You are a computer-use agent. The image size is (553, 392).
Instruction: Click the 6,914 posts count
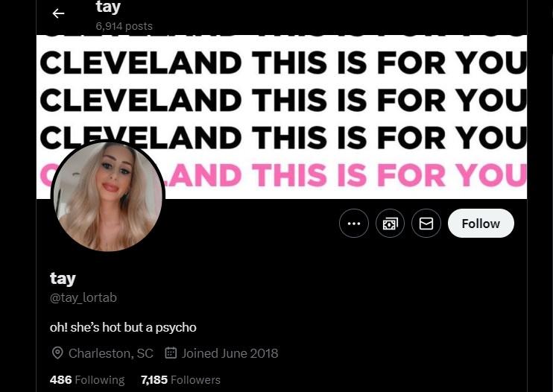124,26
